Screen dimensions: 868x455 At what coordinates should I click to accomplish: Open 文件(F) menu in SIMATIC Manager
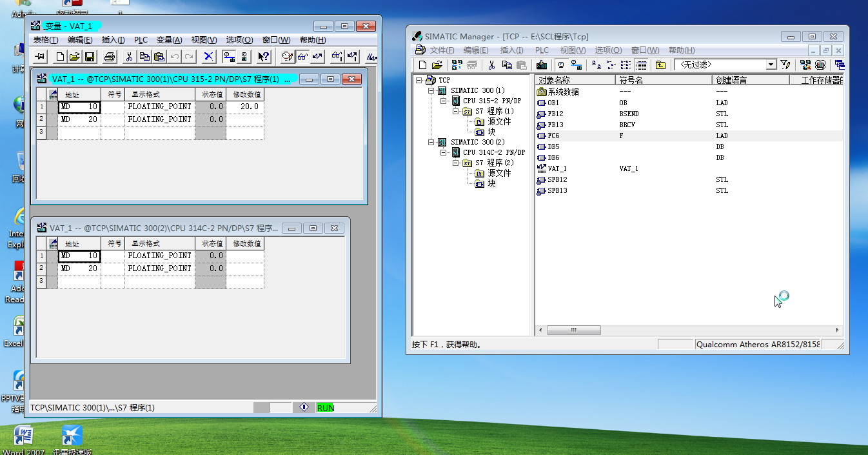pos(442,50)
